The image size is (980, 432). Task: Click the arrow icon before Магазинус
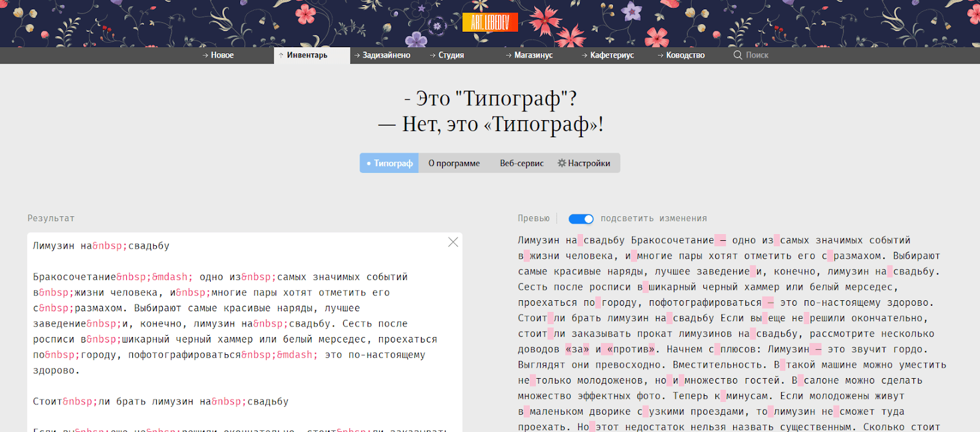[509, 55]
